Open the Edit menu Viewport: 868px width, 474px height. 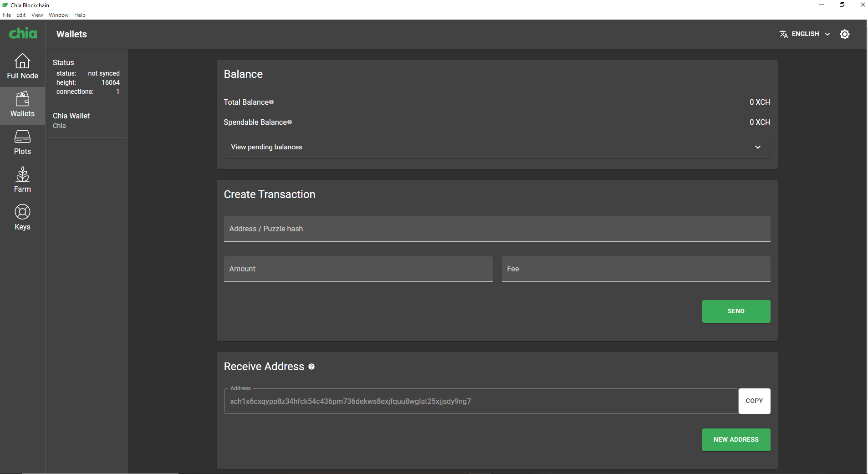[21, 15]
